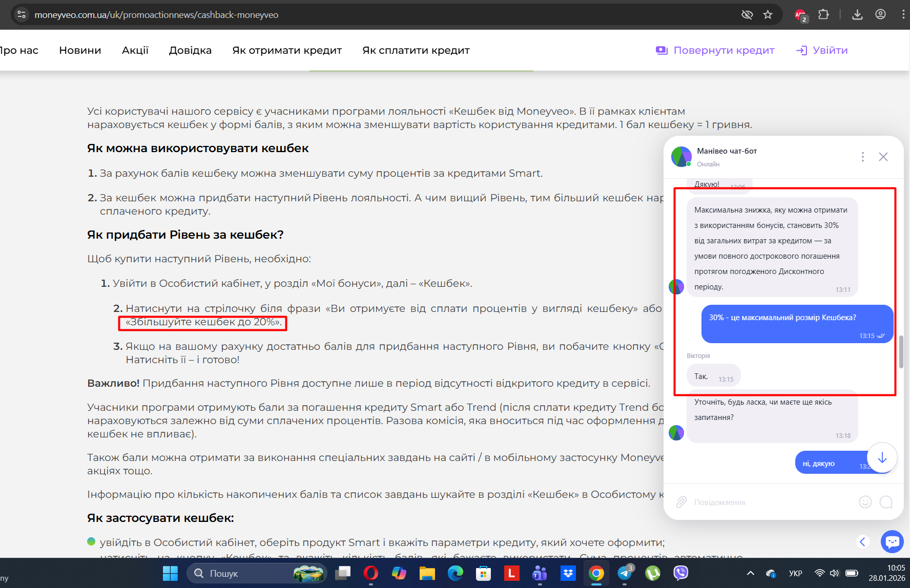Screen dimensions: 910x588
Task: Switch keyboard language УКР indicator
Action: coord(796,573)
